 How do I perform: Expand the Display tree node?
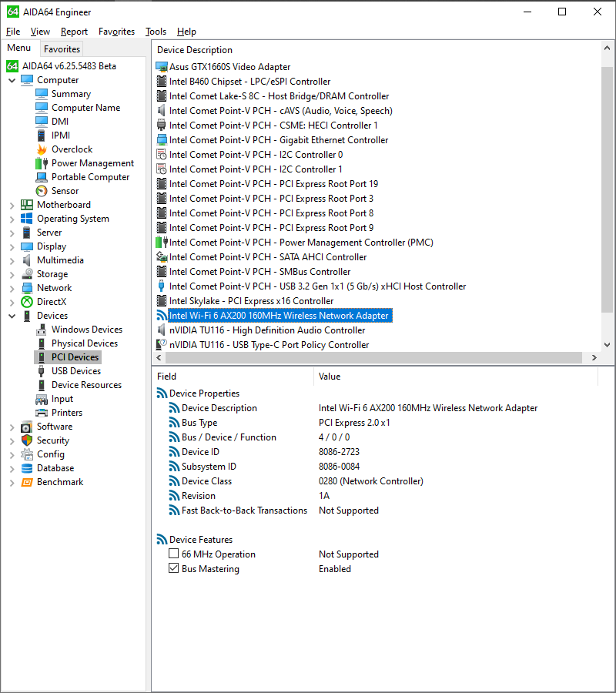12,246
